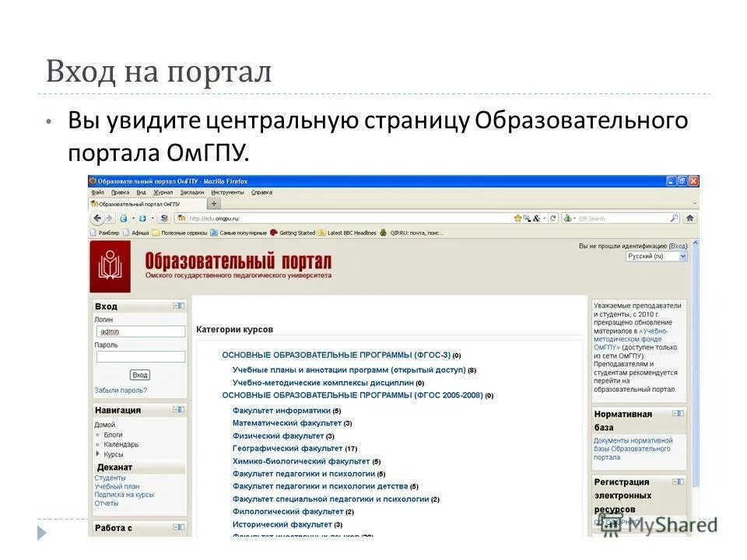This screenshot has height=560, width=747.
Task: Expand the Курсы navigation tree item
Action: (98, 453)
